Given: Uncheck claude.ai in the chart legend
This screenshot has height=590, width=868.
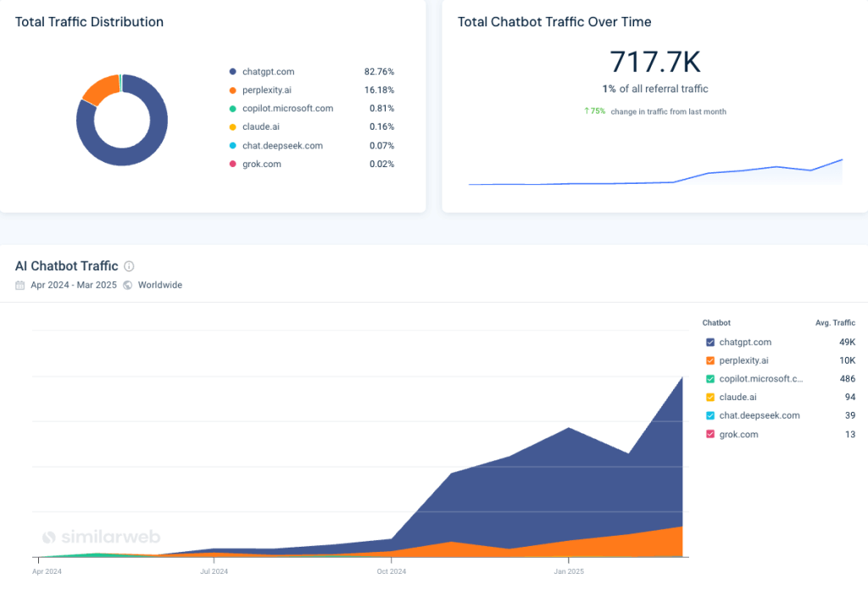Looking at the screenshot, I should (712, 397).
